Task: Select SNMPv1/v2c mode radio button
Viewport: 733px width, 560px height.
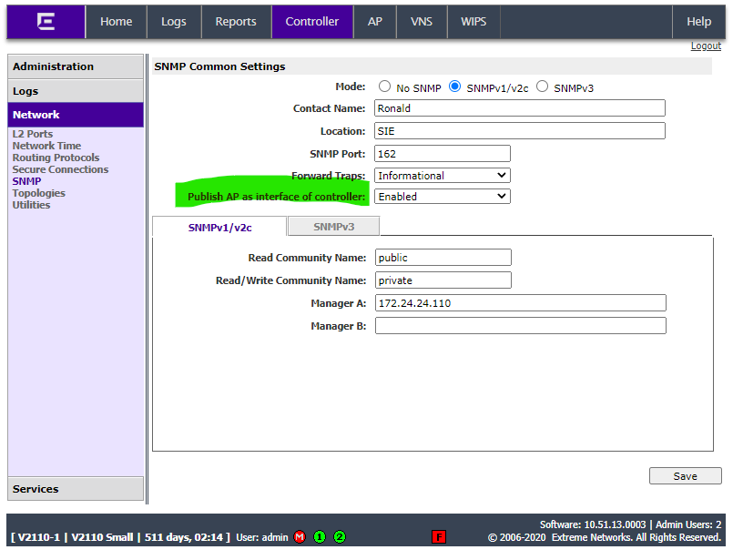Action: (x=454, y=87)
